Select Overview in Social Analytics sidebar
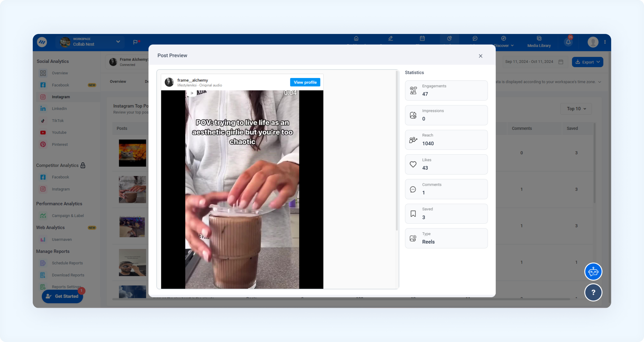 pos(60,73)
